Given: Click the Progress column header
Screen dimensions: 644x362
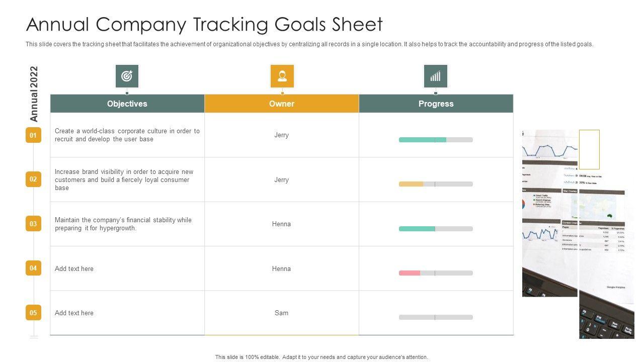Looking at the screenshot, I should click(x=436, y=104).
